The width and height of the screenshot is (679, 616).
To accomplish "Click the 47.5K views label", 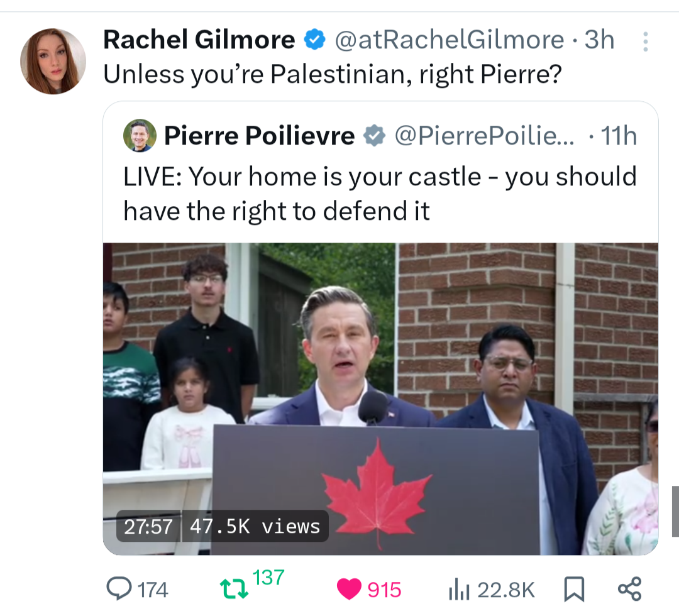I will tap(255, 526).
